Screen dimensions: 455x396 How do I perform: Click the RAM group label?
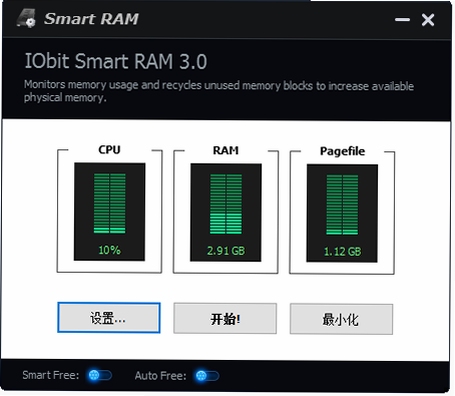[x=226, y=150]
